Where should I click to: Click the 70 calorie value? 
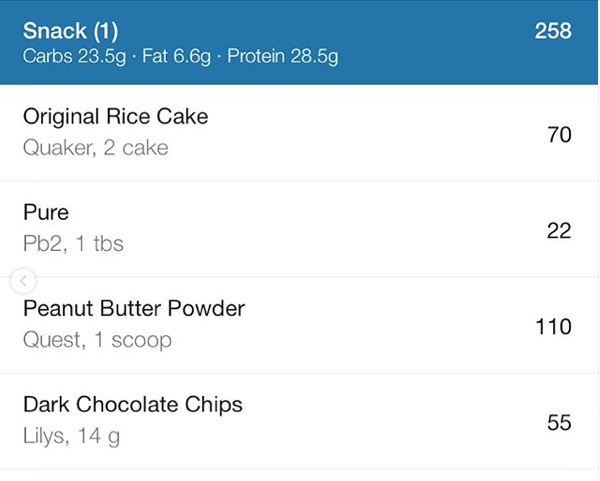(559, 134)
